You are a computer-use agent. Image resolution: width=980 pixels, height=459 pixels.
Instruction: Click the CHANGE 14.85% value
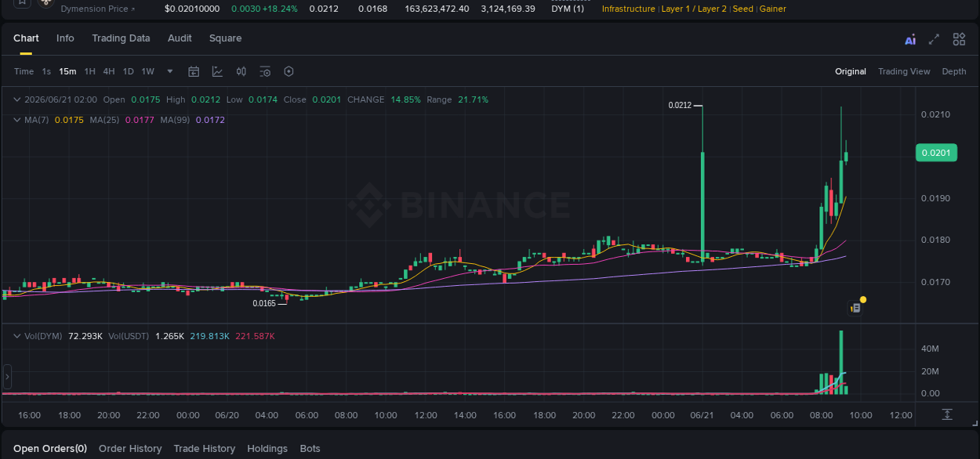coord(406,99)
